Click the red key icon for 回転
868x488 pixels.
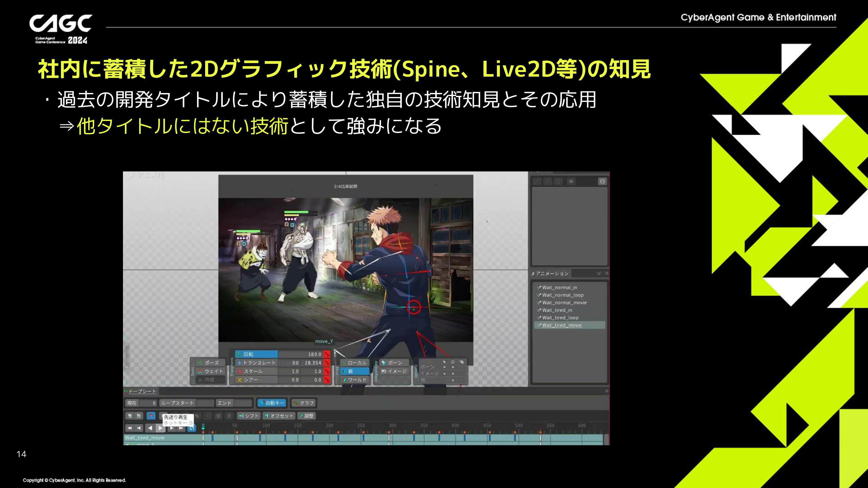326,354
